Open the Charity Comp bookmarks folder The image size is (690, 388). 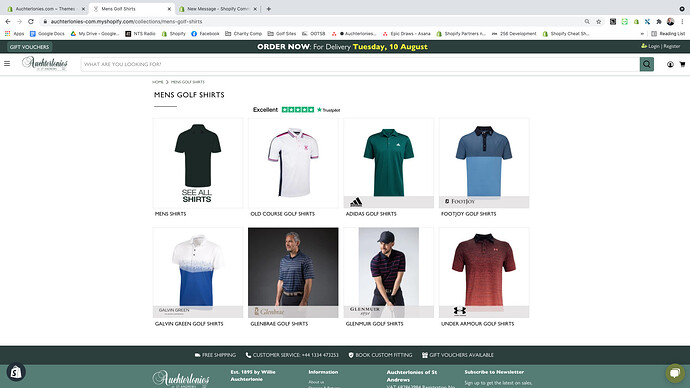coord(243,33)
